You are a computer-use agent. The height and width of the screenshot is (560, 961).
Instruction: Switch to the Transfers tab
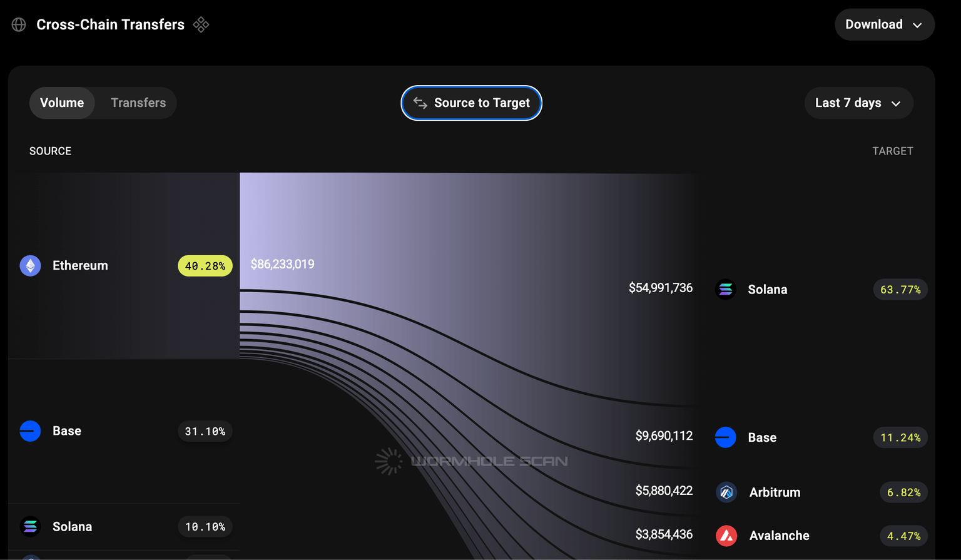tap(138, 103)
